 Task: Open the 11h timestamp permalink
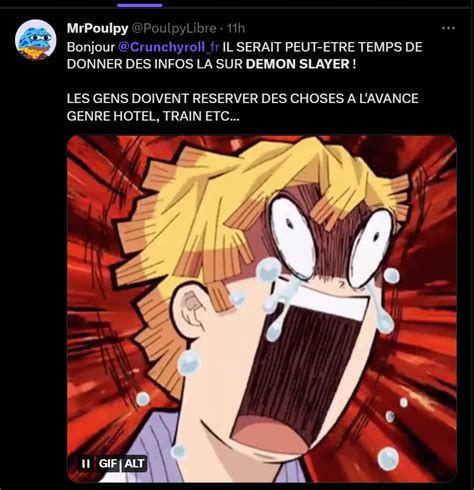pos(236,28)
